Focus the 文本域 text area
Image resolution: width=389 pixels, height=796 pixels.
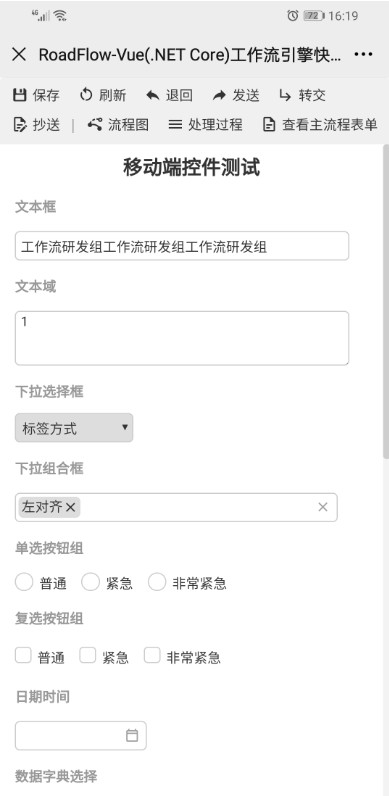pos(182,338)
